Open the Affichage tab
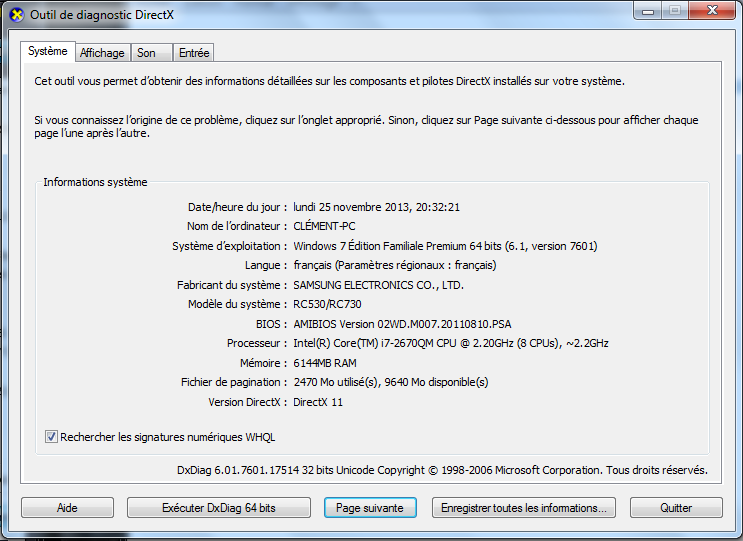This screenshot has height=541, width=743. [102, 53]
